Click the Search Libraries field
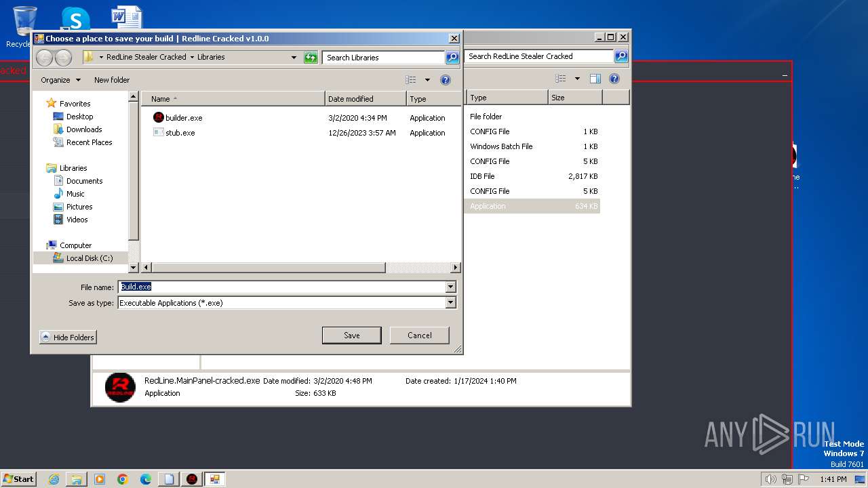868x488 pixels. (383, 58)
